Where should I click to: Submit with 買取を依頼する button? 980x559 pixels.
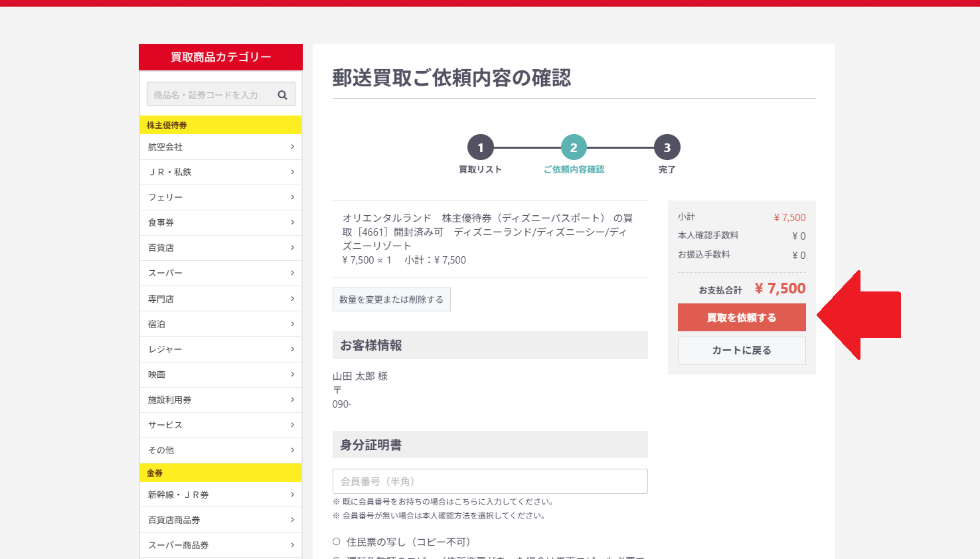(742, 317)
